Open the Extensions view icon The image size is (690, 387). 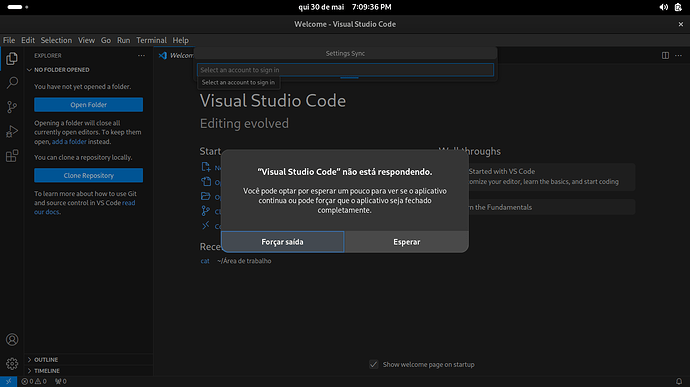(12, 156)
